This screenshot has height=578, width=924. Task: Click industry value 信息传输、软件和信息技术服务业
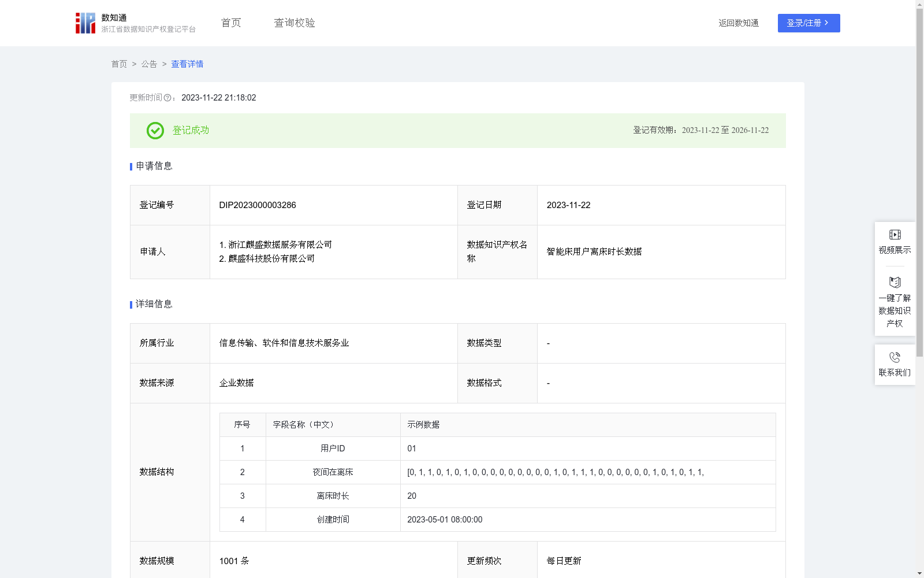tap(284, 343)
